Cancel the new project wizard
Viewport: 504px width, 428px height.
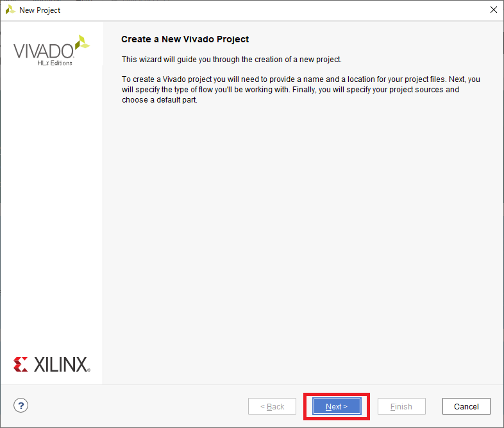466,406
